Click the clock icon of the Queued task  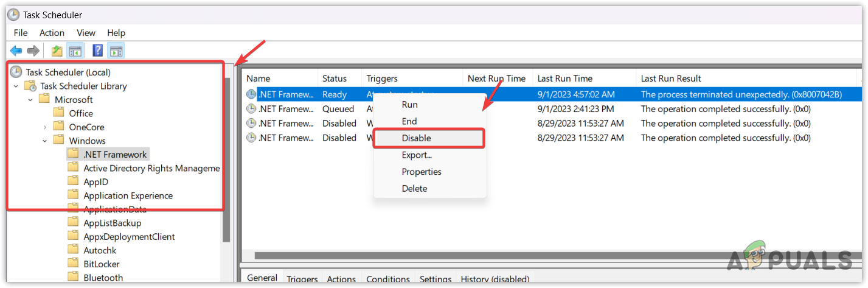tap(252, 109)
